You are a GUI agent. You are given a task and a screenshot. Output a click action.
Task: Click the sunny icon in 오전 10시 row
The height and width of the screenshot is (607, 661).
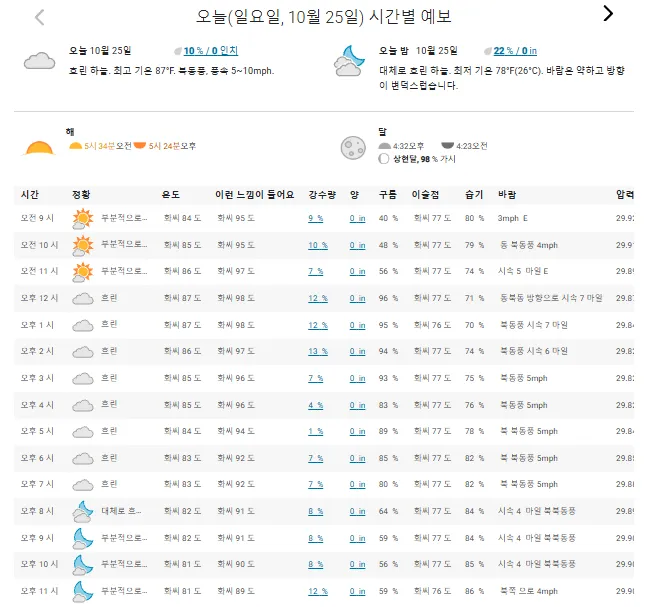coord(82,245)
